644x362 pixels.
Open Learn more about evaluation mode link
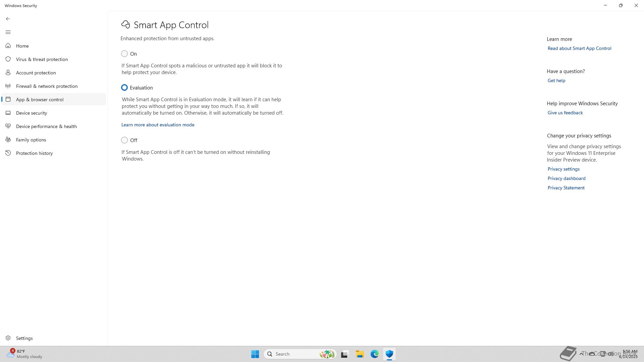(158, 125)
